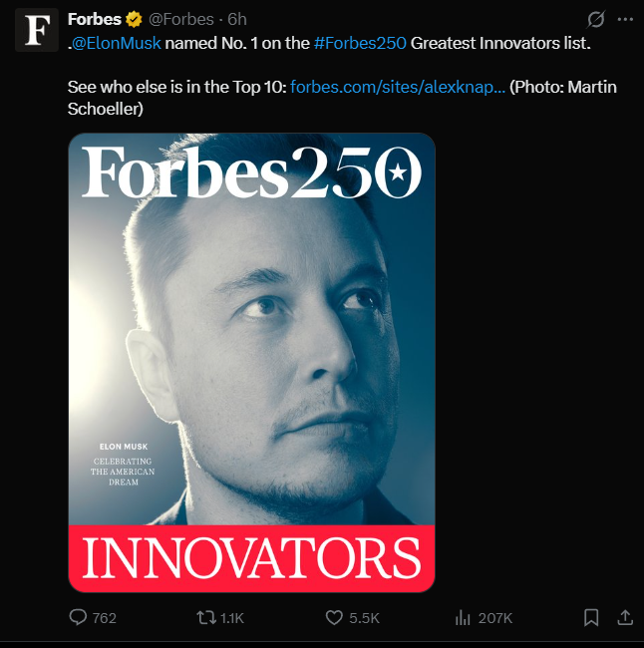Screen dimensions: 644x648
Task: View post analytics bar chart icon
Action: tap(463, 618)
